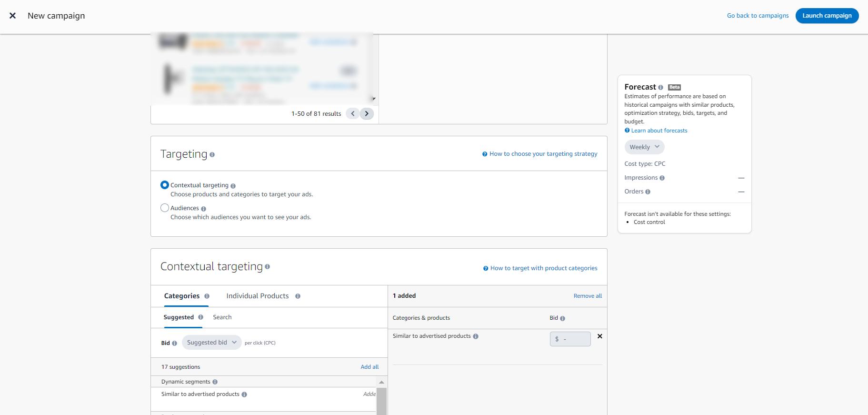Switch to Individual Products tab
This screenshot has height=415, width=868.
point(258,296)
